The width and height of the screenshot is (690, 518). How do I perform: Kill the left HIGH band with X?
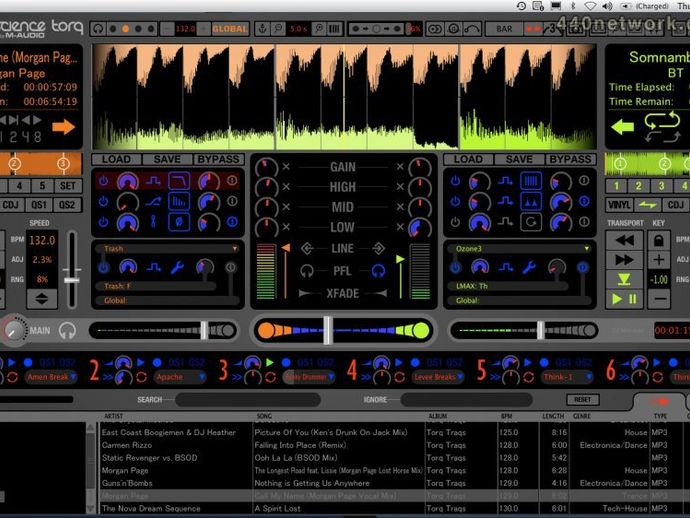[286, 187]
